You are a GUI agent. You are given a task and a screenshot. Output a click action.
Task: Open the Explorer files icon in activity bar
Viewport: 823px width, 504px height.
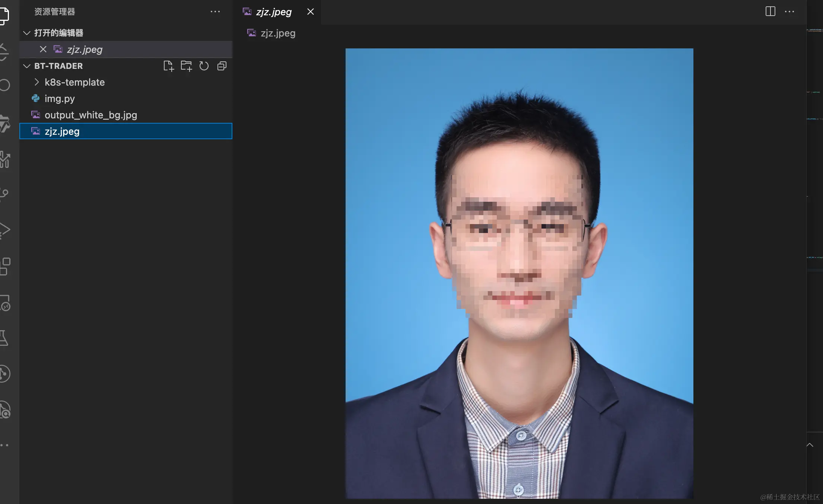click(x=4, y=16)
